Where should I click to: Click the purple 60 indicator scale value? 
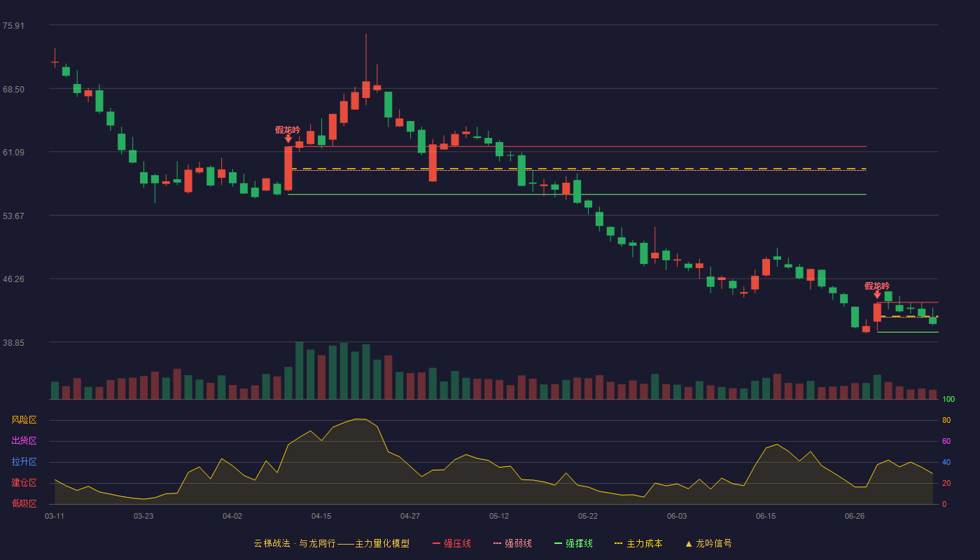(x=946, y=441)
